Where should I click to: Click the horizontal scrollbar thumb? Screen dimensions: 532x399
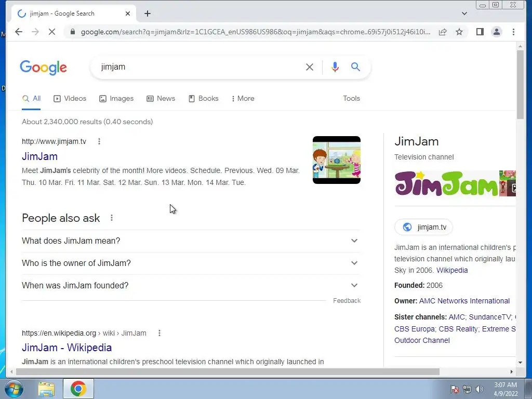tap(228, 372)
